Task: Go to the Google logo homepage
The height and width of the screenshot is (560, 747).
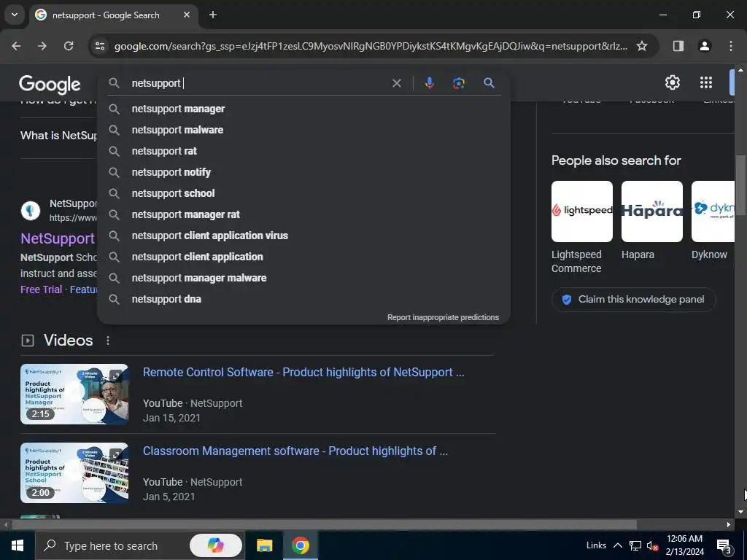Action: [x=50, y=85]
